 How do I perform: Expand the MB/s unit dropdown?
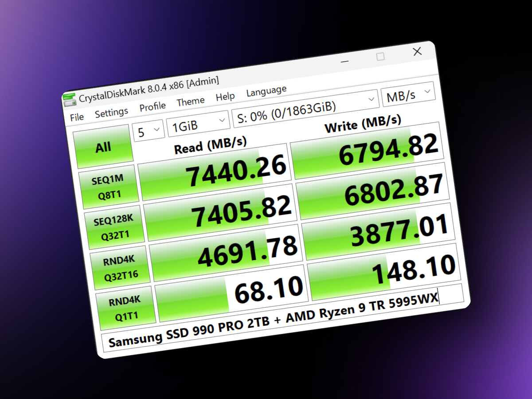point(408,94)
